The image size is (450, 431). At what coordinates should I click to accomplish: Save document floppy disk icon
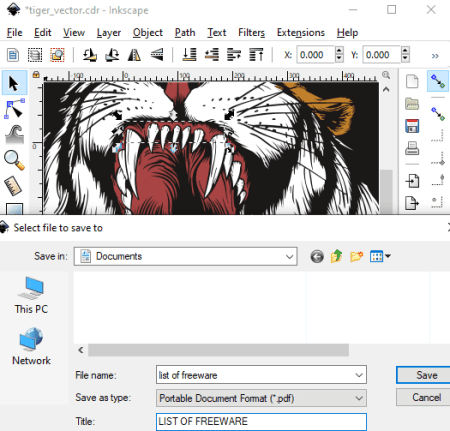[x=412, y=126]
